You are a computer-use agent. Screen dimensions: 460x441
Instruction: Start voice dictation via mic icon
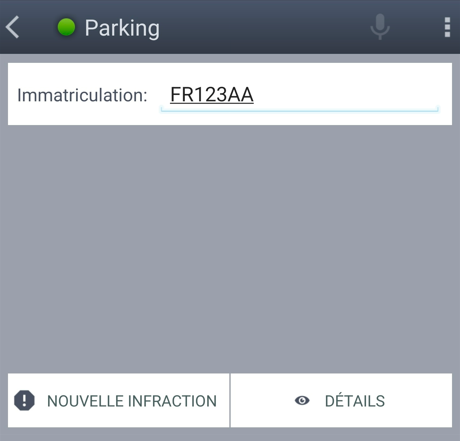[380, 27]
